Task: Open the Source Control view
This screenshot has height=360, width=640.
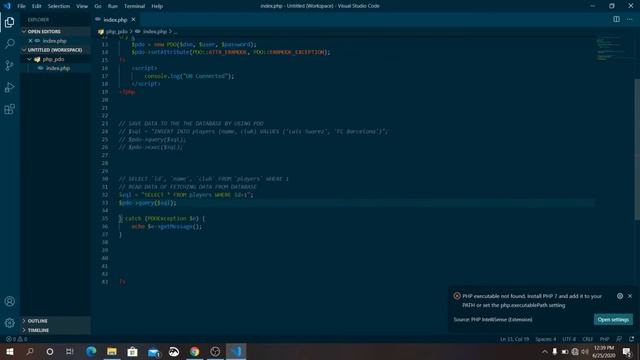Action: click(x=9, y=65)
